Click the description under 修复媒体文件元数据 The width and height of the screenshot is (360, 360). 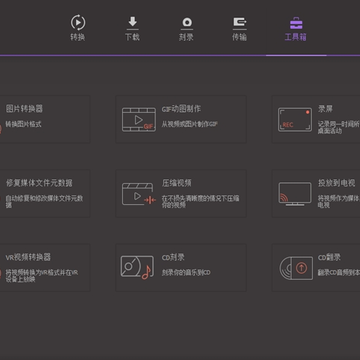(x=44, y=202)
